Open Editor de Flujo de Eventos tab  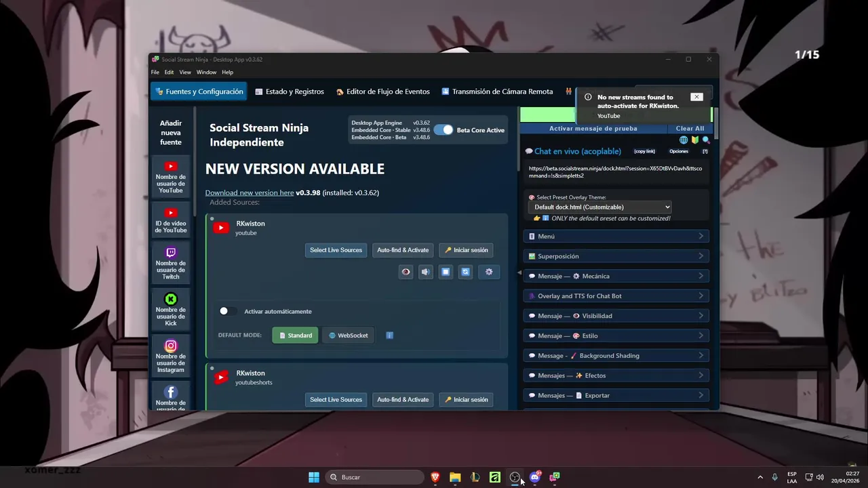click(x=383, y=91)
